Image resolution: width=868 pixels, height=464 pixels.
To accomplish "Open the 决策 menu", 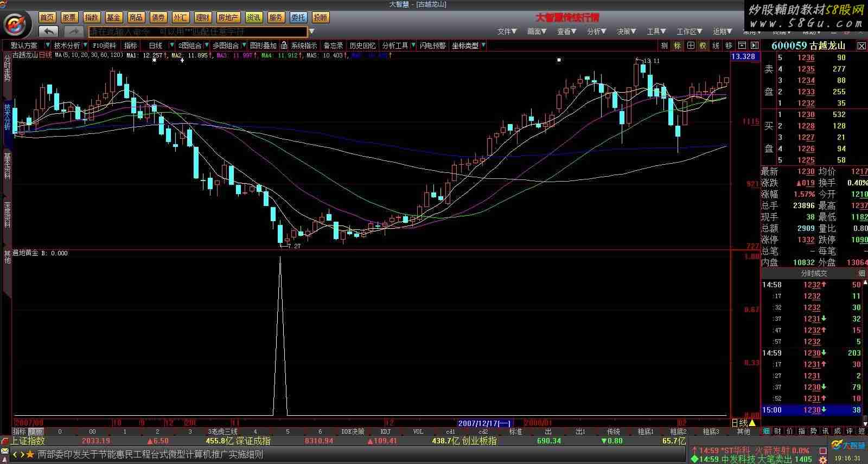I will 626,31.
